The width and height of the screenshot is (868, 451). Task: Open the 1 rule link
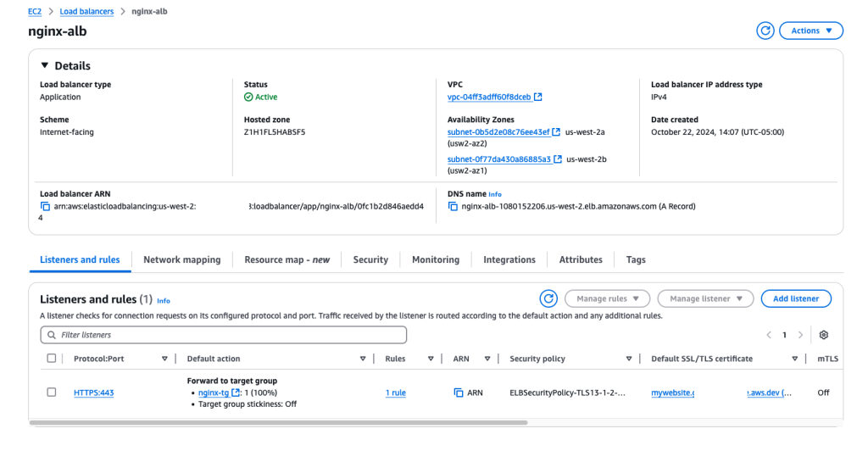point(395,393)
